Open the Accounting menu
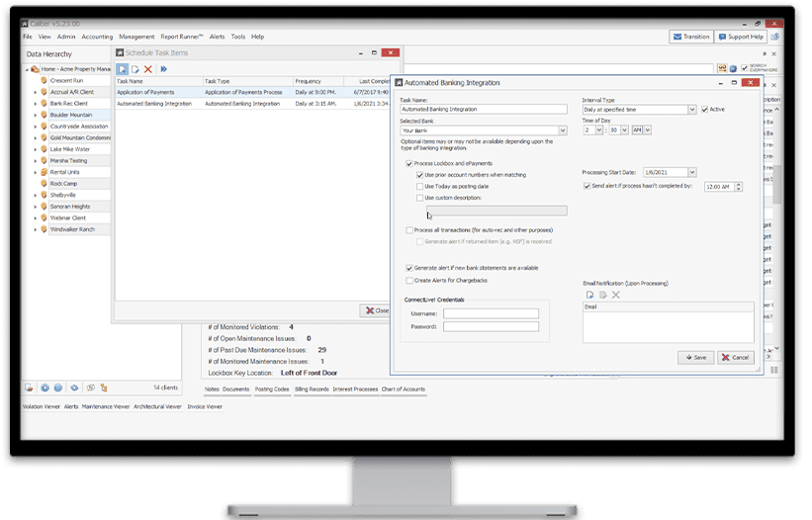This screenshot has width=812, height=520. pos(97,37)
